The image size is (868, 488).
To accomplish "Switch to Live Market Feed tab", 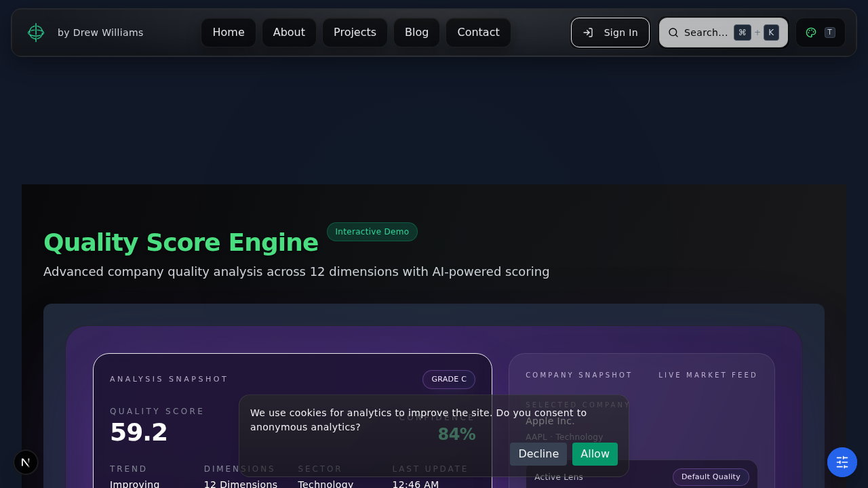I will coord(708,375).
